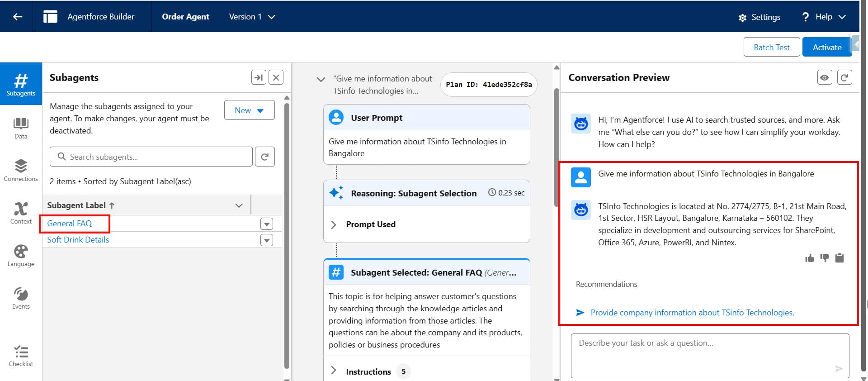Click the recommendation about TSinfo Technologies
Screen dimensions: 868x381
692,312
